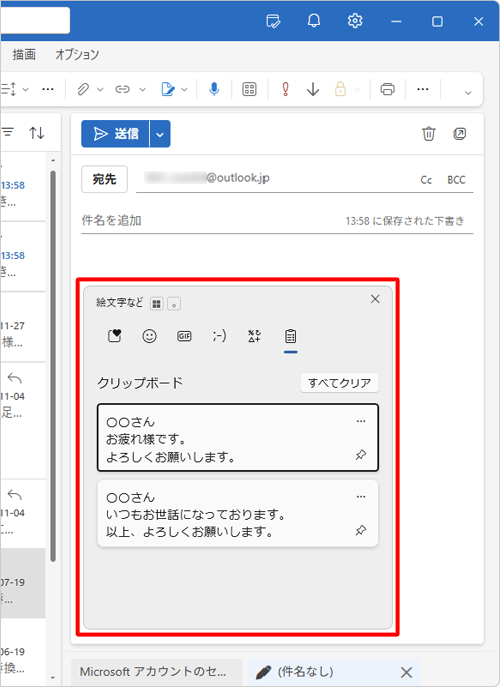Pop out compose window to new window
The height and width of the screenshot is (687, 500).
click(459, 133)
